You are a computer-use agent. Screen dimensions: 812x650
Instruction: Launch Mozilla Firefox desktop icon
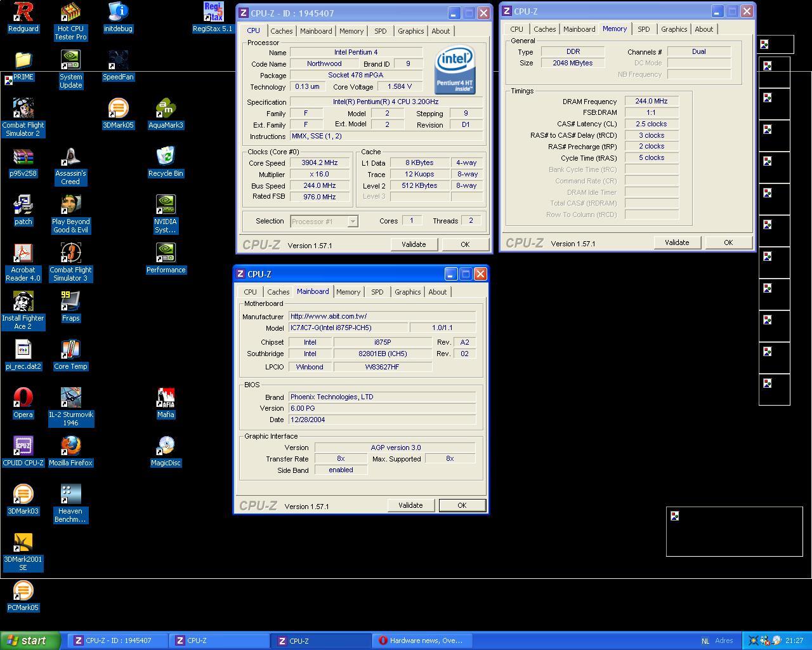70,452
